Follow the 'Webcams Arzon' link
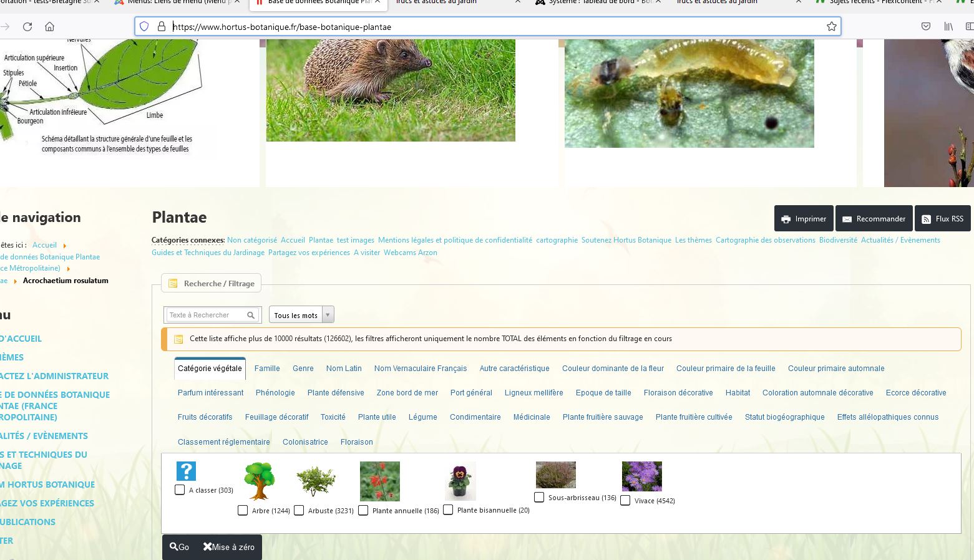974x560 pixels. click(x=411, y=253)
